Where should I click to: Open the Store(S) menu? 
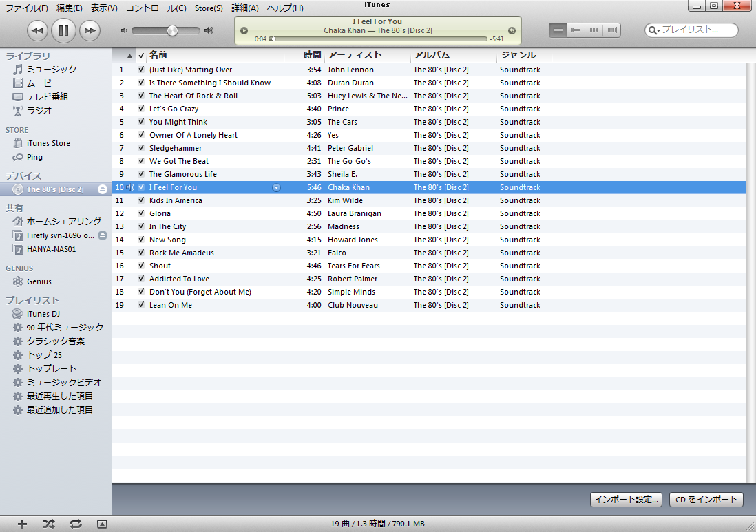tap(209, 8)
